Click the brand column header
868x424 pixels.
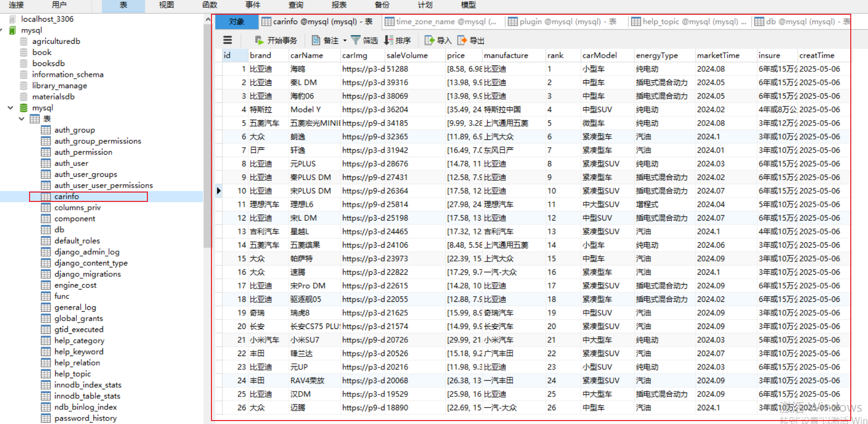268,55
